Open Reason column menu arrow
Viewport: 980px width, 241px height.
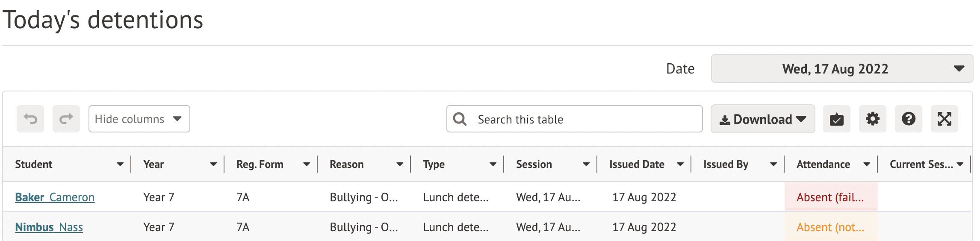pos(400,165)
